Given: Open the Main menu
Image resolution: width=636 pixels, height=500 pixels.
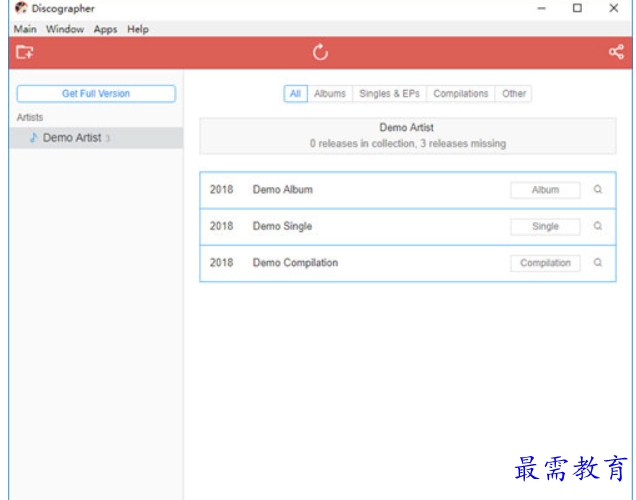Looking at the screenshot, I should 25,29.
